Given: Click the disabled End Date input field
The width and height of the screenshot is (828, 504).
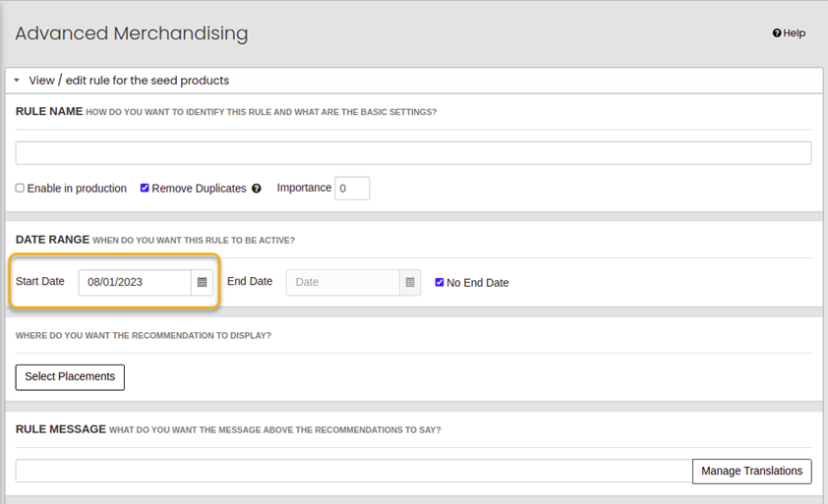Looking at the screenshot, I should [342, 282].
